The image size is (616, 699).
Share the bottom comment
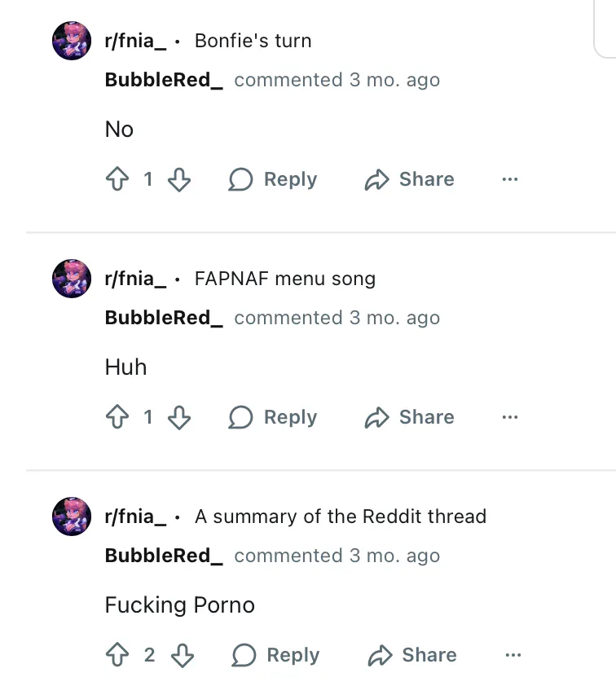click(x=412, y=655)
